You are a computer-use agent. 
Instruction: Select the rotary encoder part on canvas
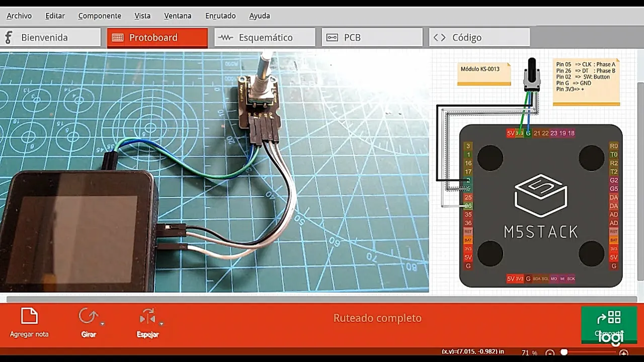click(531, 75)
